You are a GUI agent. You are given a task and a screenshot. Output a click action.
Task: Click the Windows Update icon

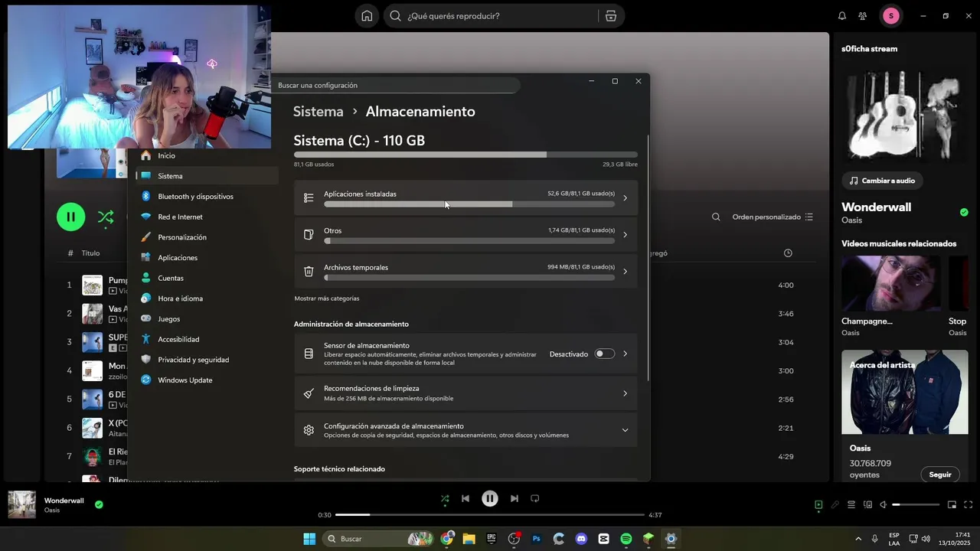click(146, 380)
